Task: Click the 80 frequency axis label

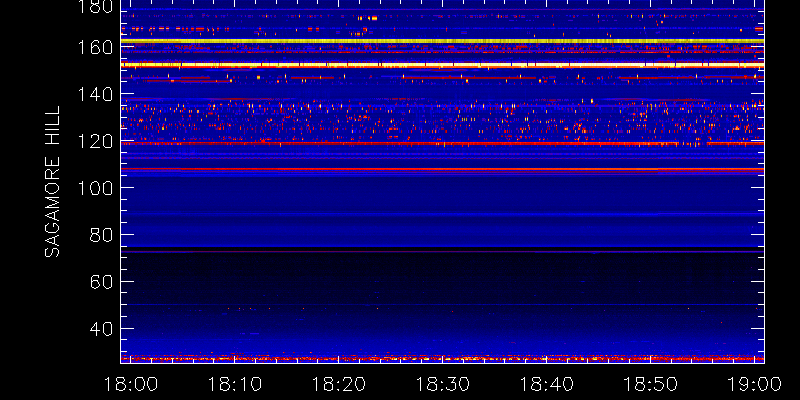Action: click(101, 235)
